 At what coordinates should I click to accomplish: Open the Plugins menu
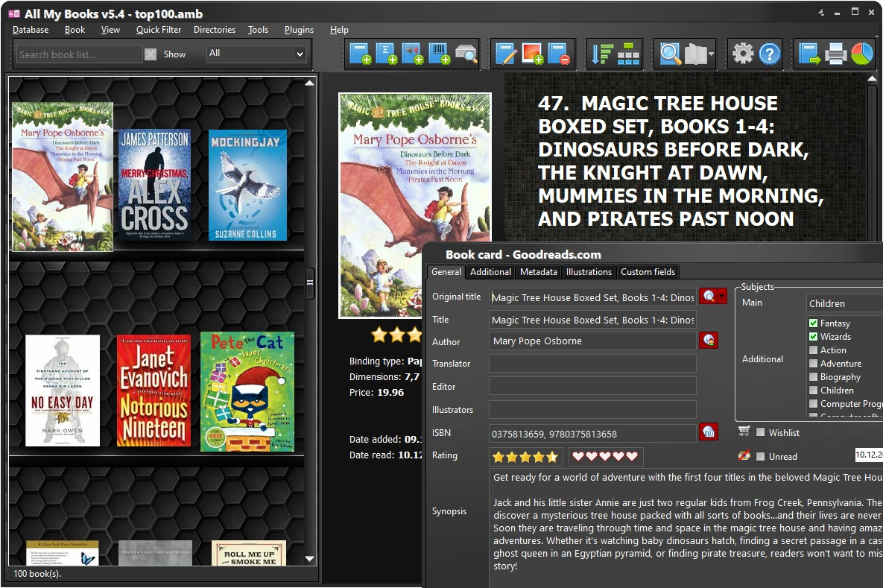299,30
